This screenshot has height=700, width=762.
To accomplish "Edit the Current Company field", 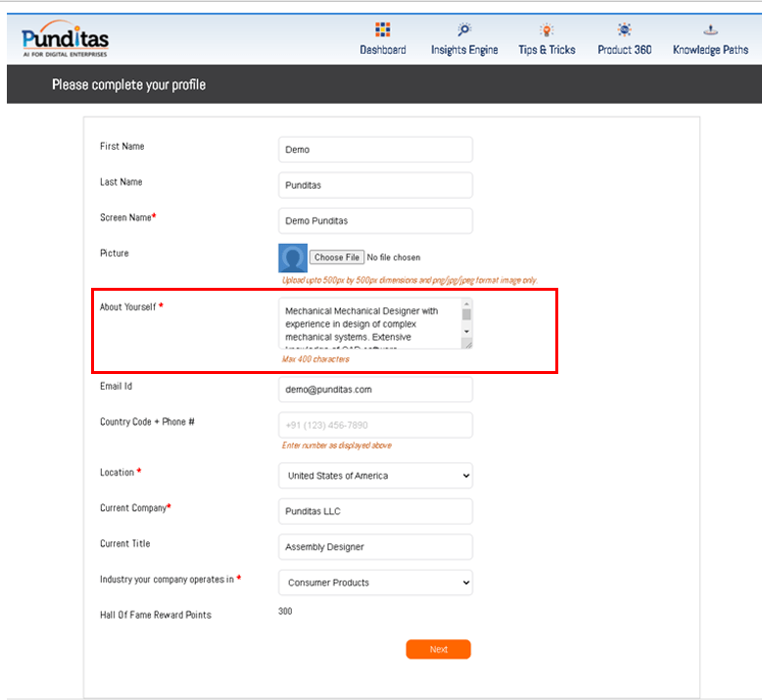I will (x=375, y=511).
